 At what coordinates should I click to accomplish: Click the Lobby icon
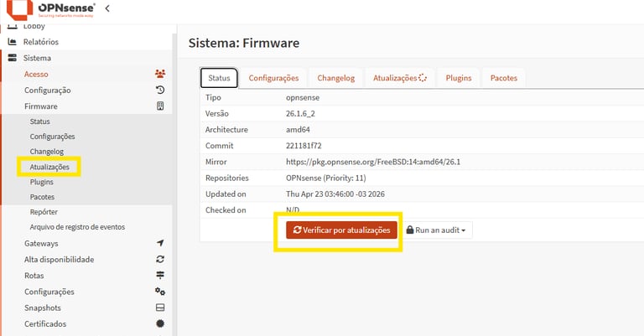[13, 26]
